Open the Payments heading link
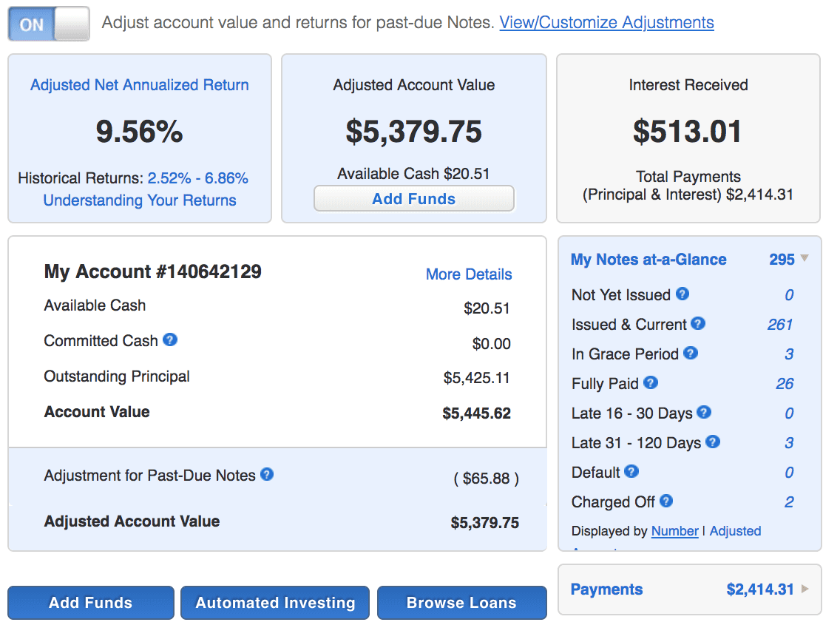This screenshot has width=840, height=642. (606, 589)
